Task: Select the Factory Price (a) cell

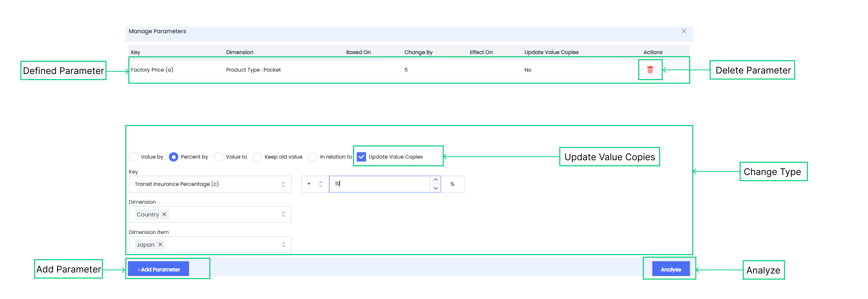Action: click(152, 70)
